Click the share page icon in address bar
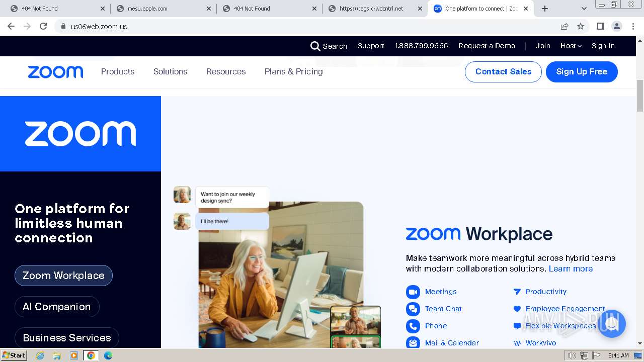Screen dimensions: 644x362 [565, 26]
